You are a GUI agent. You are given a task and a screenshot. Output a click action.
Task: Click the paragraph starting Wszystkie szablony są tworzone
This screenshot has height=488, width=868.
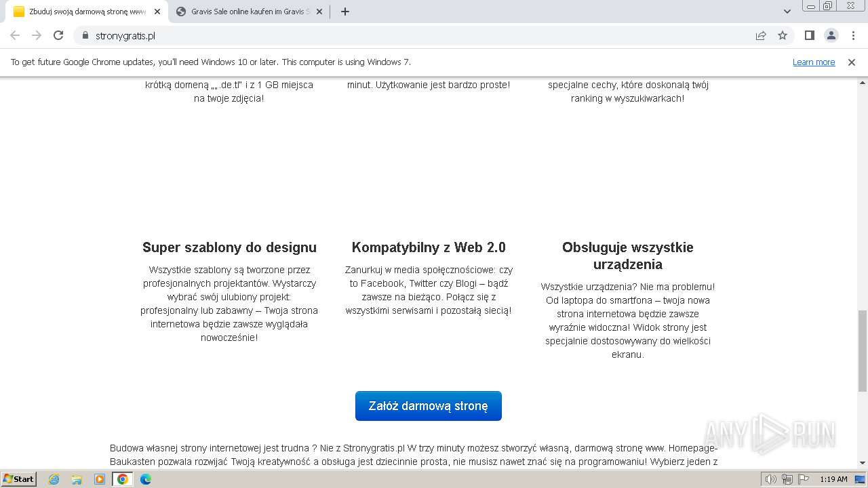tap(229, 304)
